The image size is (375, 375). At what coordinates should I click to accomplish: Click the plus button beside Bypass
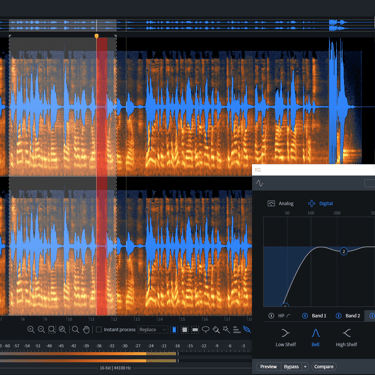[305, 367]
